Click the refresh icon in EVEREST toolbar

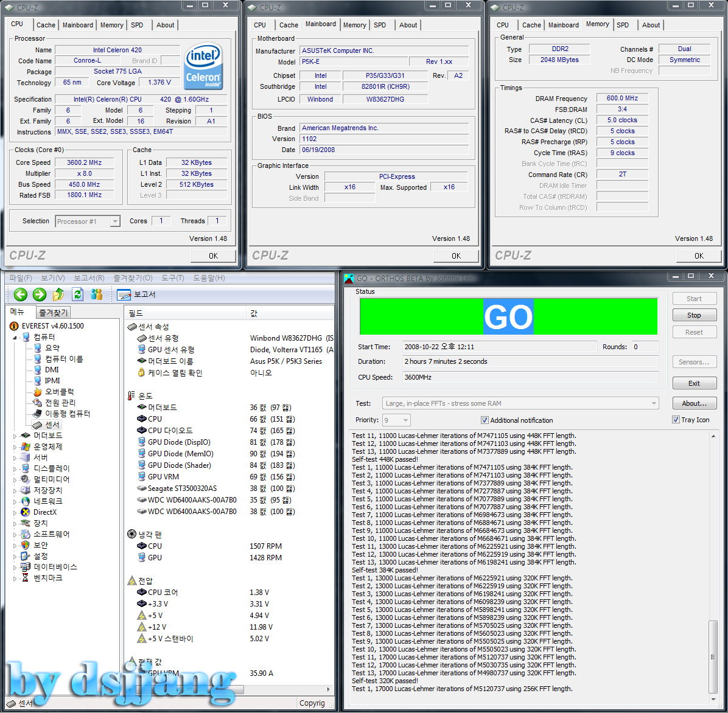click(77, 294)
